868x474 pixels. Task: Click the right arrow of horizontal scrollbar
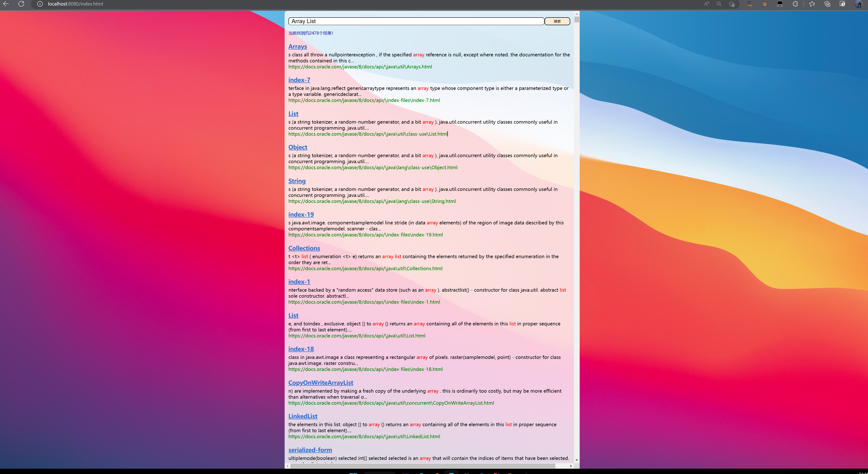click(x=571, y=466)
